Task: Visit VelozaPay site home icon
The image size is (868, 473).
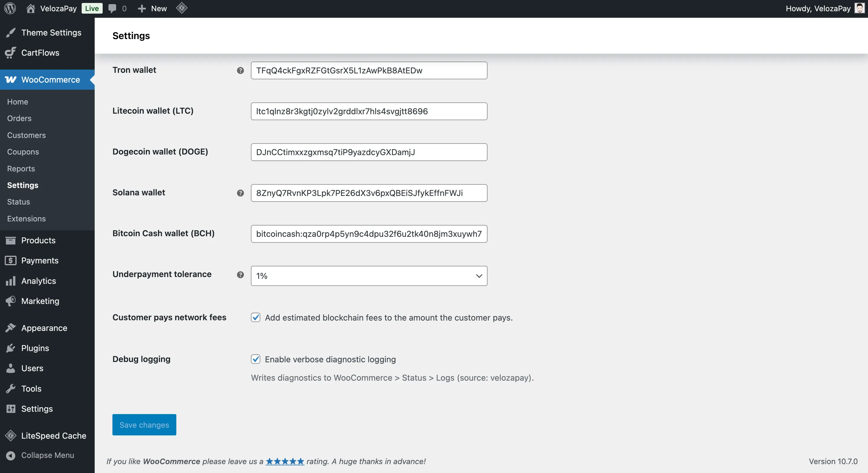Action: point(31,8)
